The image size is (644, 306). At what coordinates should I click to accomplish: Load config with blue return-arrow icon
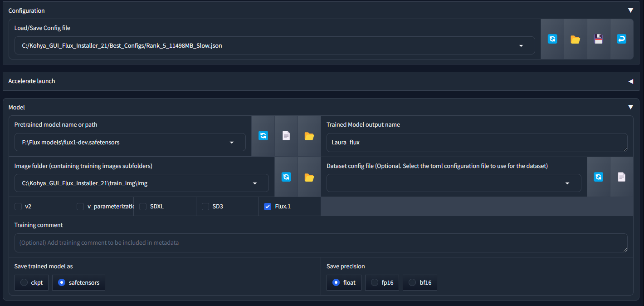tap(622, 39)
